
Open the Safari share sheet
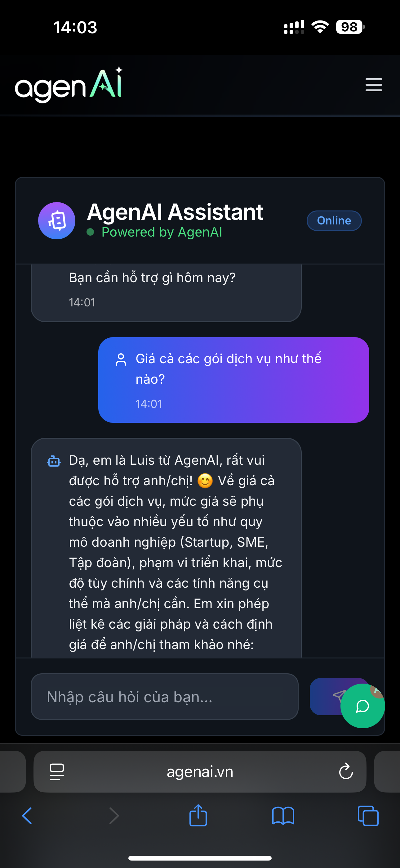[198, 816]
